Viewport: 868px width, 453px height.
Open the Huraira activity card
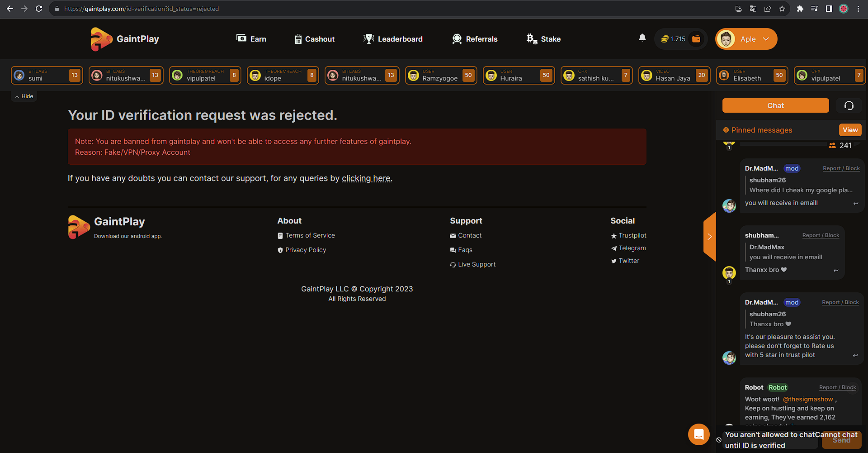pyautogui.click(x=519, y=75)
